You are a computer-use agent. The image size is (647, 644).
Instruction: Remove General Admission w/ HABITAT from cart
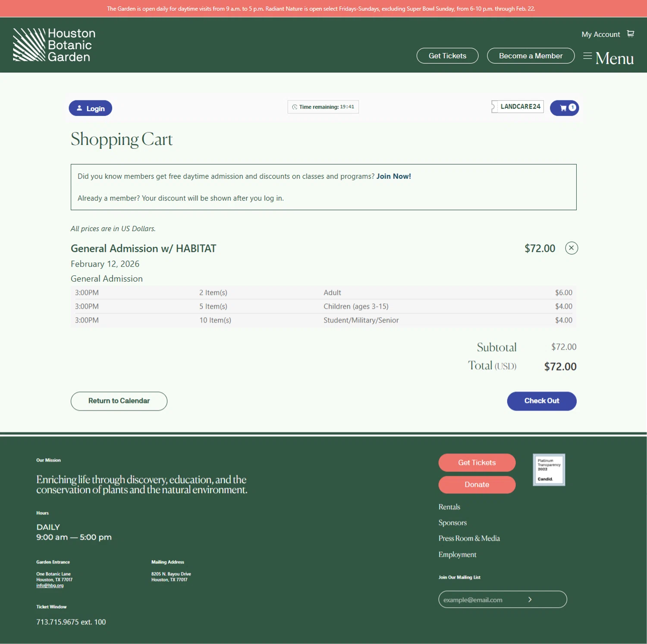[x=572, y=248]
